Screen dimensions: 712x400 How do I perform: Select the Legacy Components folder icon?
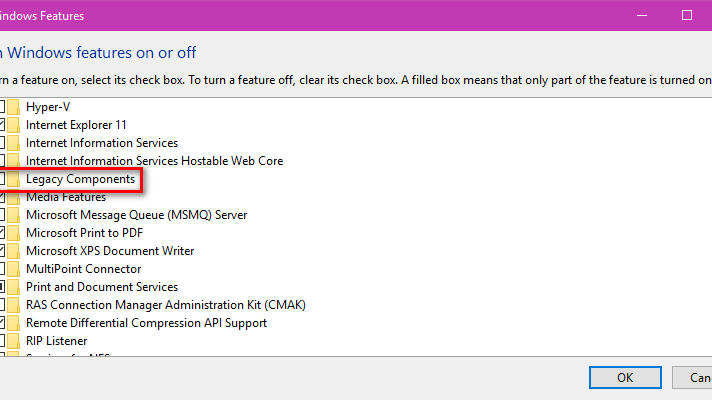[x=14, y=179]
